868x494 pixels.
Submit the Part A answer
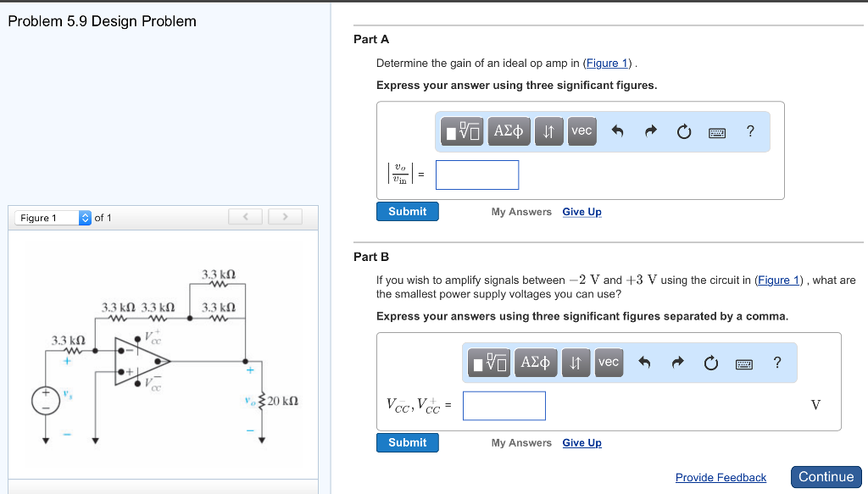(408, 211)
